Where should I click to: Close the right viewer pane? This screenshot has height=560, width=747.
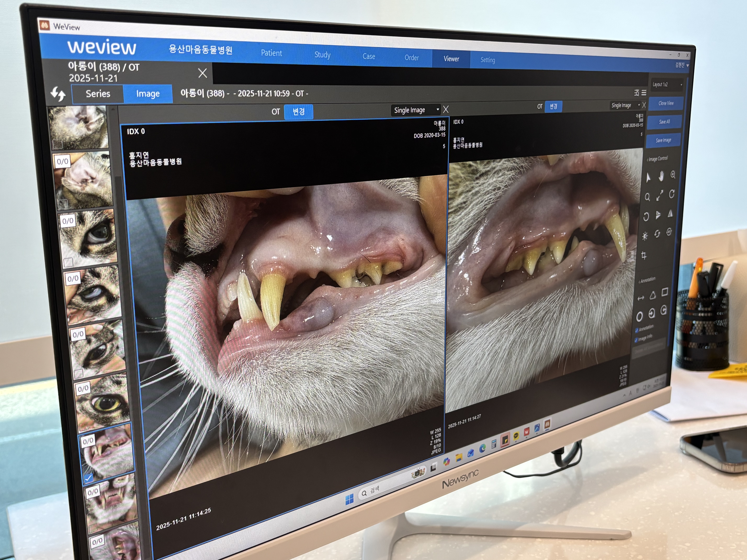(x=644, y=105)
